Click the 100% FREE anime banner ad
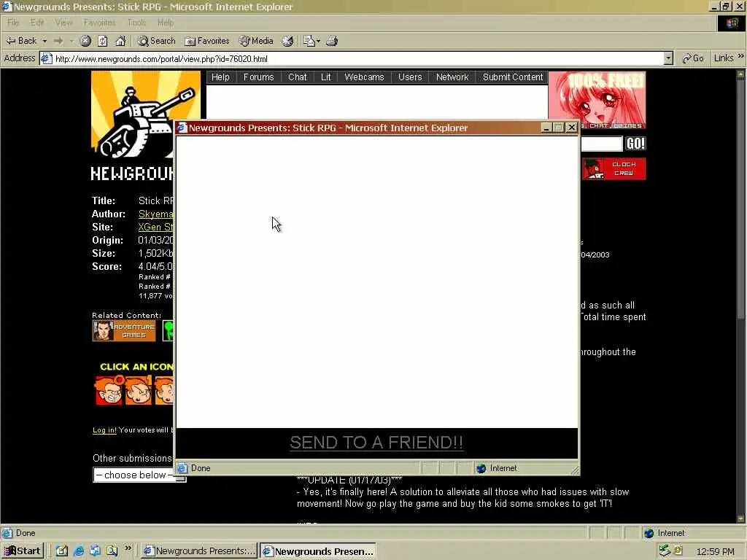Viewport: 747px width, 560px height. pos(597,100)
